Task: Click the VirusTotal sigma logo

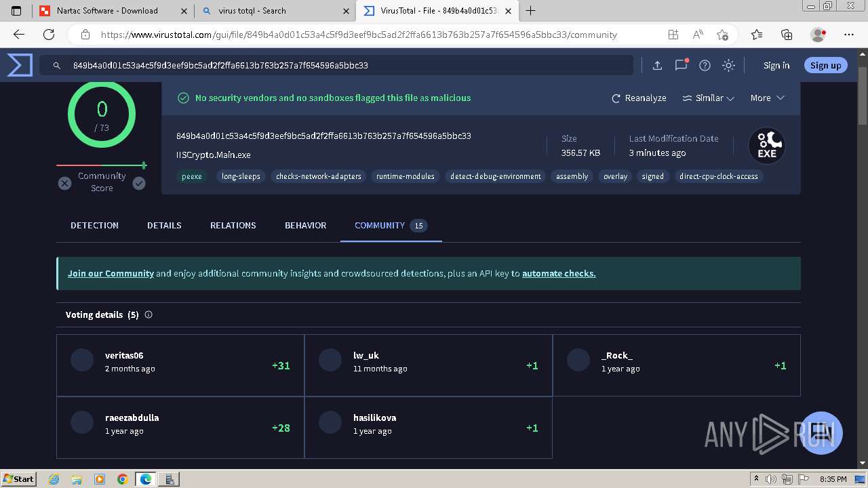Action: [x=20, y=65]
